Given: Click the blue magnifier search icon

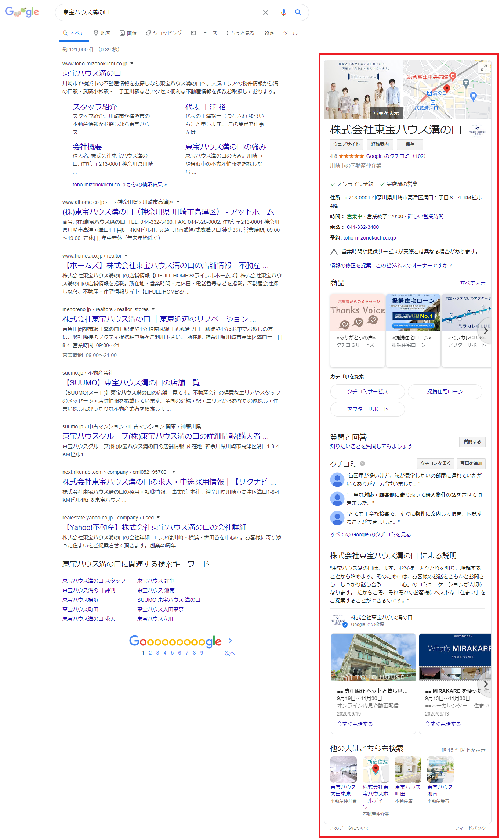Looking at the screenshot, I should (x=298, y=12).
